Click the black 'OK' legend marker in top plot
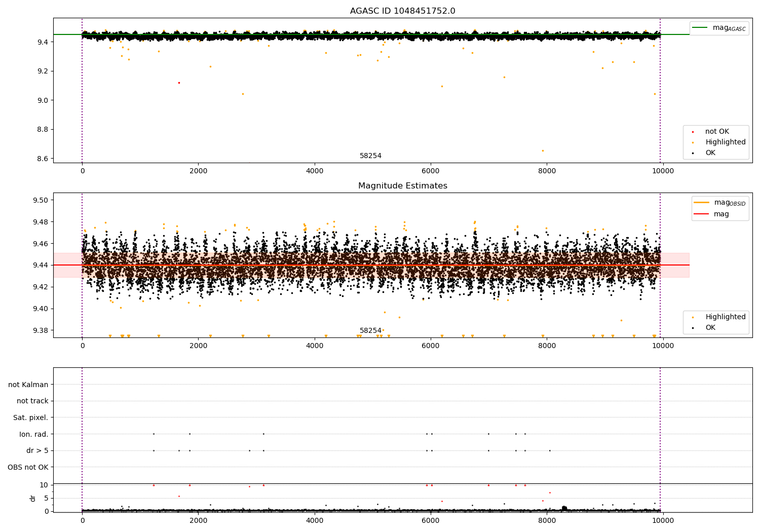Viewport: 760px width, 532px height. coord(693,153)
